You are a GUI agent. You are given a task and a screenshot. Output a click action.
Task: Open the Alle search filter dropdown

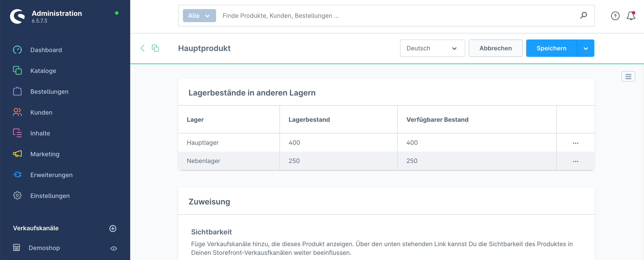pyautogui.click(x=199, y=15)
